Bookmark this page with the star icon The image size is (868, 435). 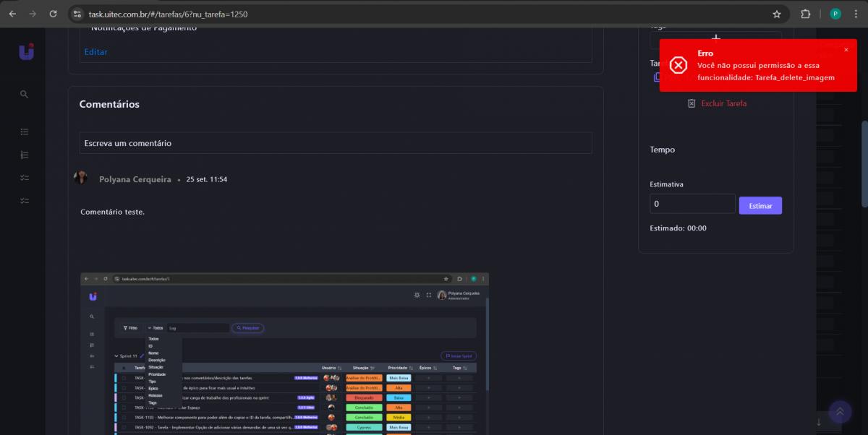point(777,14)
